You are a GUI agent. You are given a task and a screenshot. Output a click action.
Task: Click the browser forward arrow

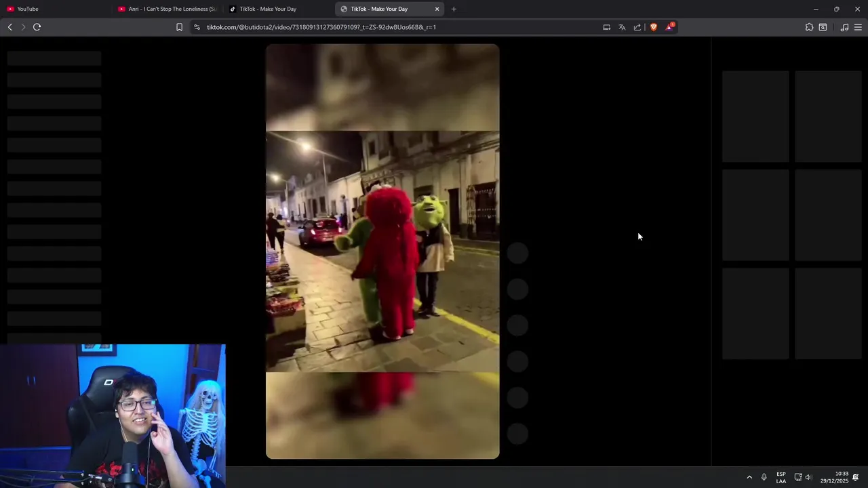pos(23,27)
